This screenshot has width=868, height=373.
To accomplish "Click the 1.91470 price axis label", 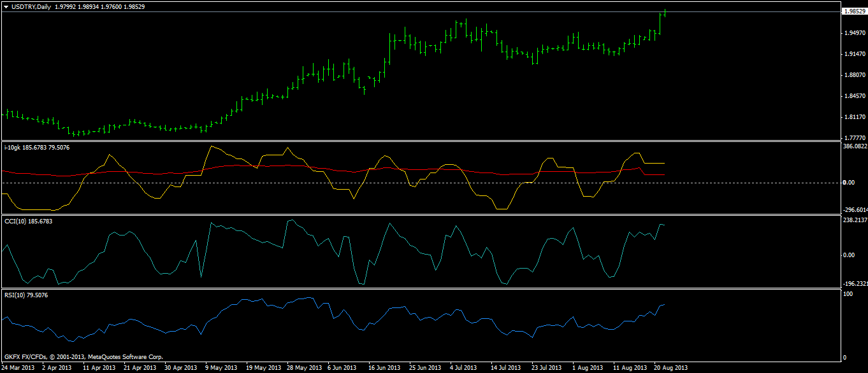I will tap(853, 53).
